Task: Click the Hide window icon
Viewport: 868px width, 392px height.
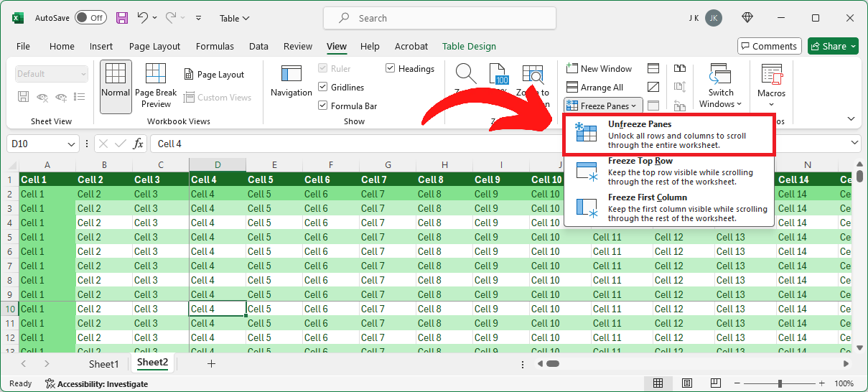Action: 653,88
